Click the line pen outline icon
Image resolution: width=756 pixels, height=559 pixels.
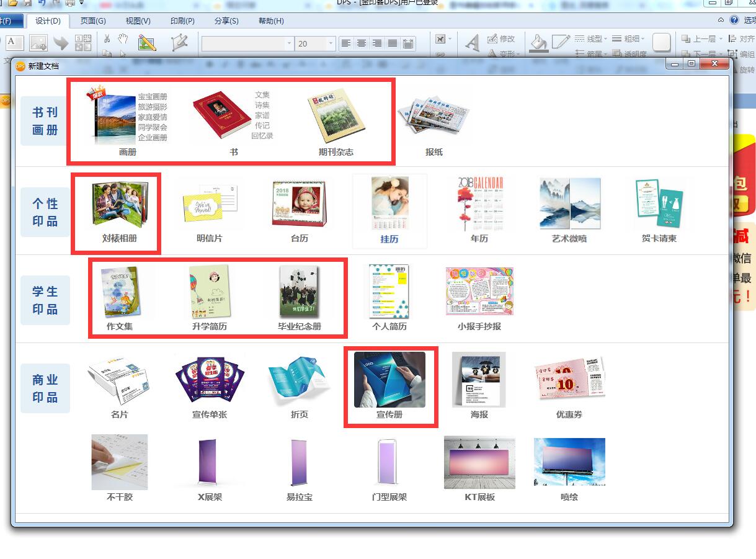pyautogui.click(x=561, y=42)
